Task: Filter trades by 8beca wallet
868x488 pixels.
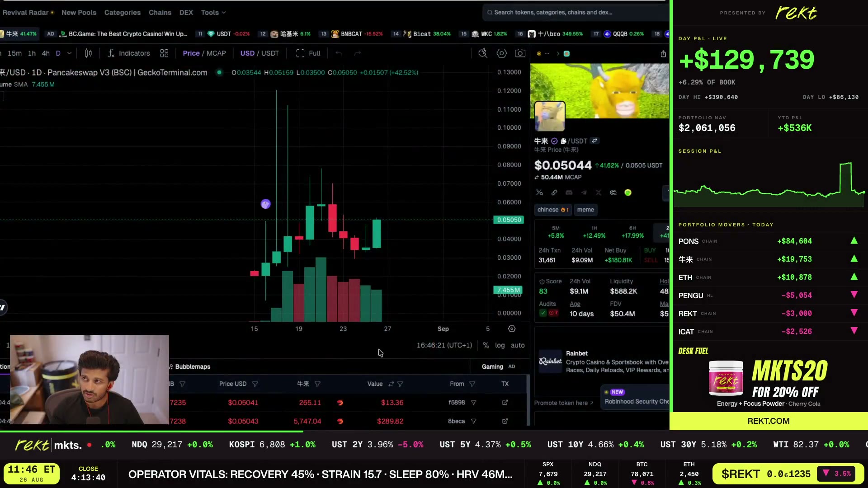Action: [474, 421]
